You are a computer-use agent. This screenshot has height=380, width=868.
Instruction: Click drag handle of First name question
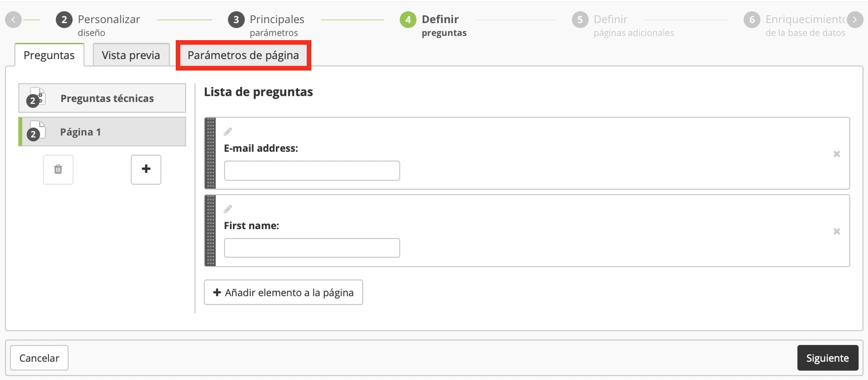tap(210, 231)
